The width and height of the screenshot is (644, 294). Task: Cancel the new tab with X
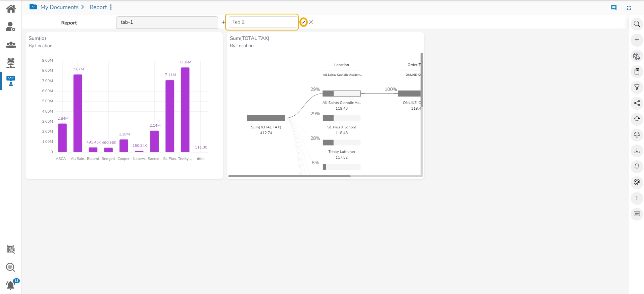(311, 22)
